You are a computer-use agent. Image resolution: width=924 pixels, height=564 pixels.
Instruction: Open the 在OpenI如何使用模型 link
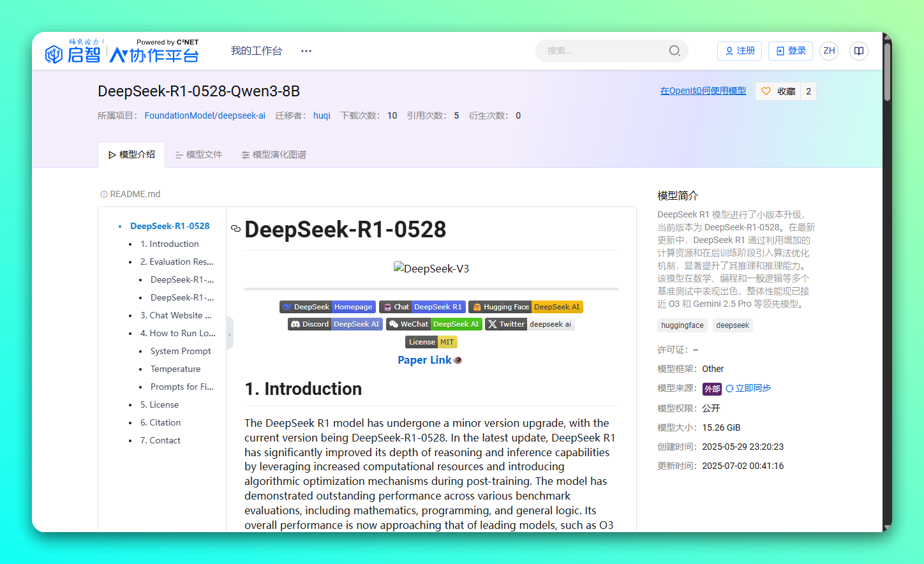[703, 91]
